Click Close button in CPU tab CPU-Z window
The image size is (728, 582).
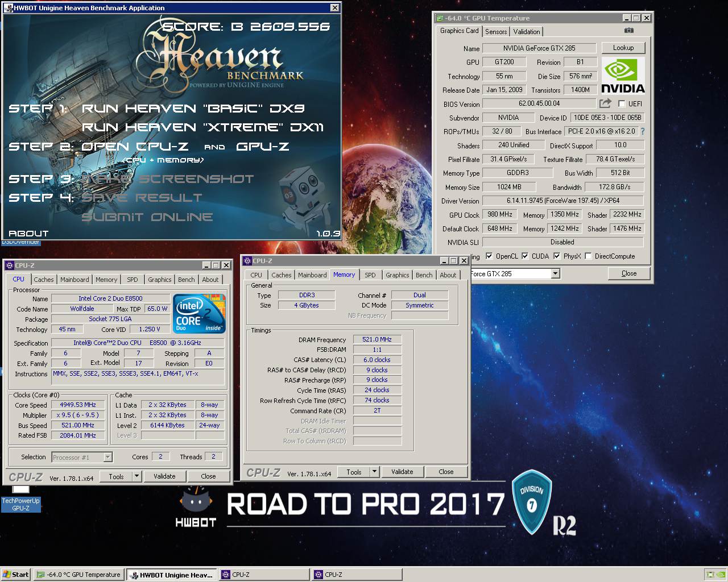tap(208, 476)
